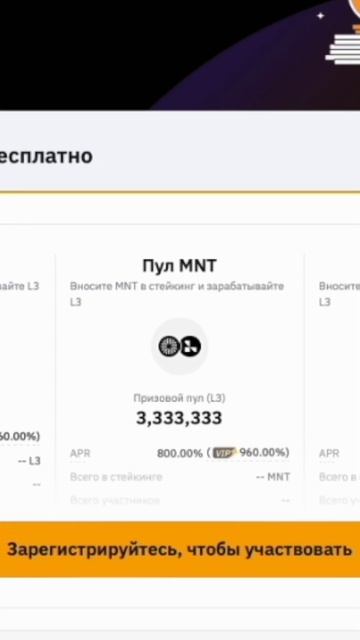
Task: Click the sparkle star in the banner
Action: [x=320, y=16]
